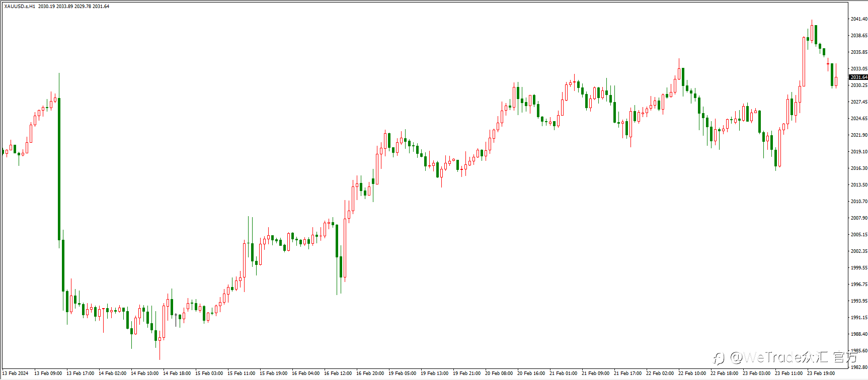Pick the 23 Feb 11:00 time axis label
868x380 pixels.
(789, 373)
